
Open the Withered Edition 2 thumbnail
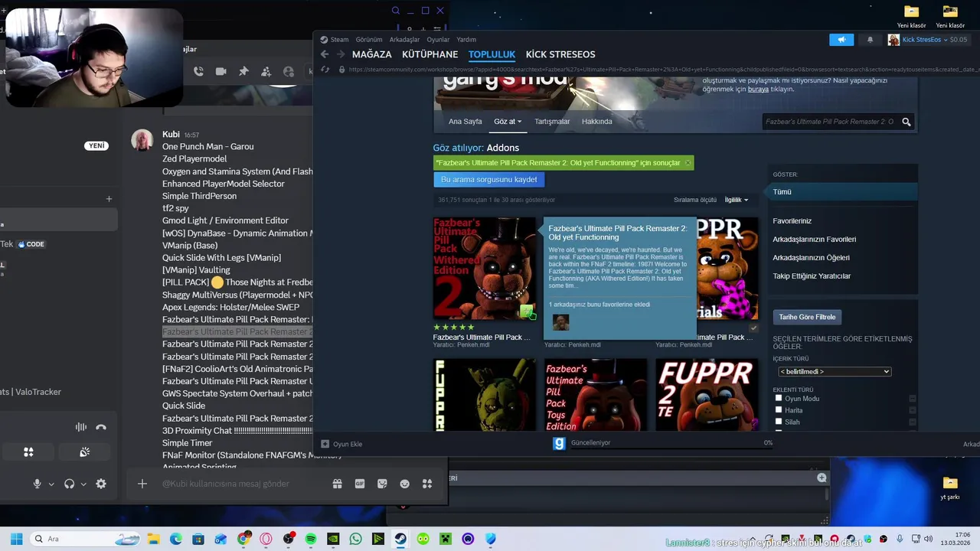485,269
